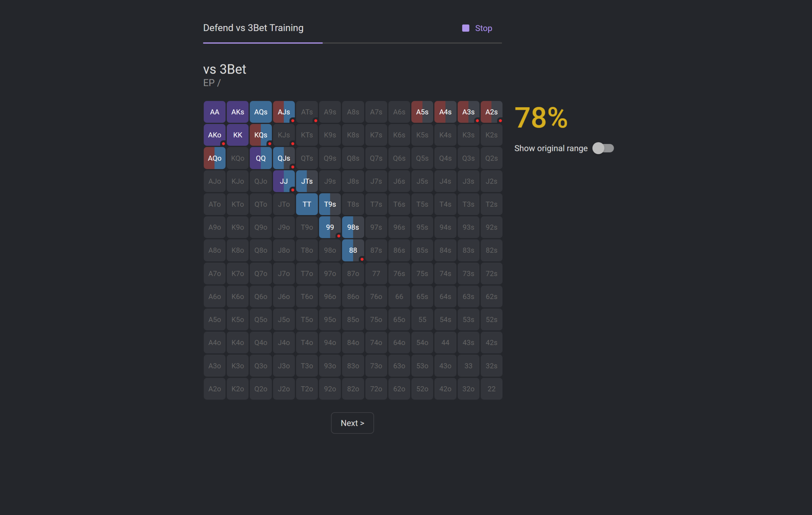
Task: Click the 98s suited cell
Action: click(353, 227)
